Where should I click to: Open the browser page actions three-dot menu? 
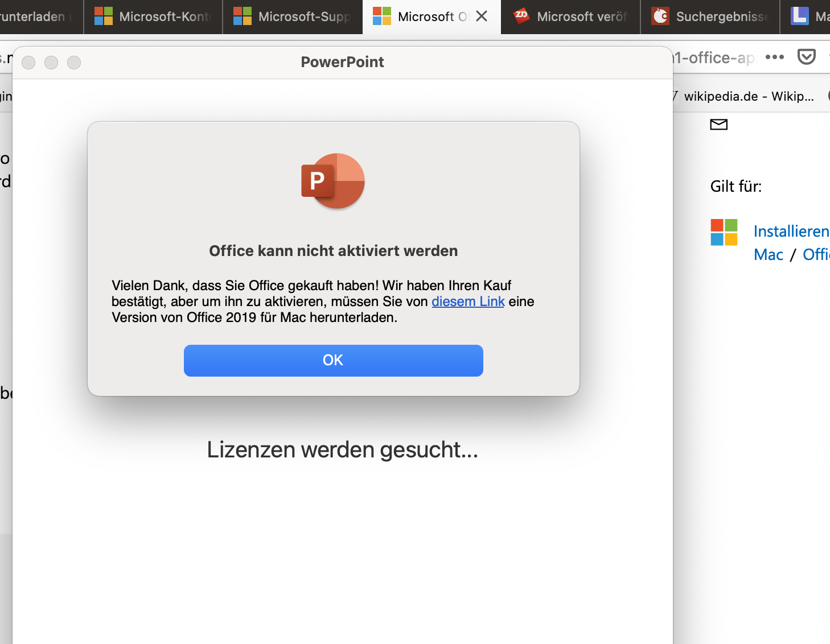tap(775, 57)
